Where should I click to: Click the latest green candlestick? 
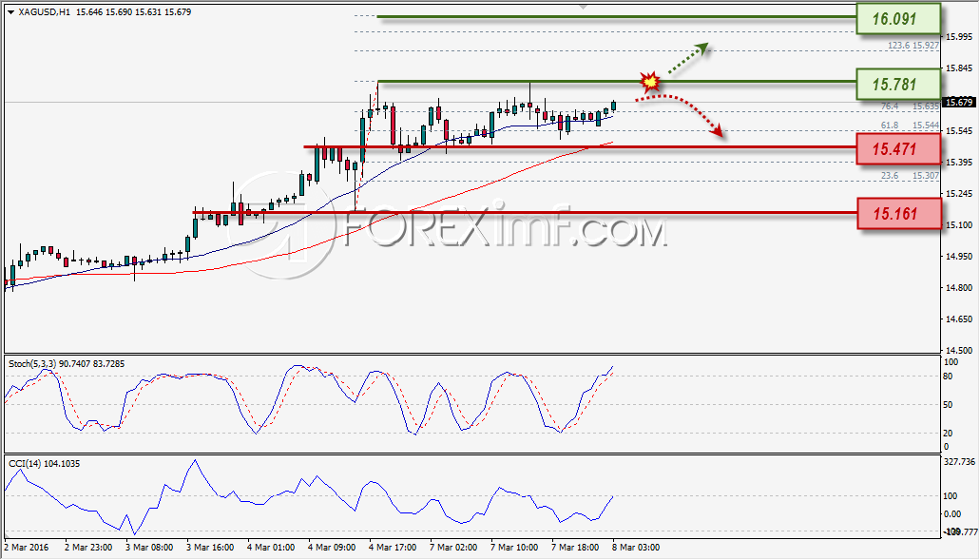[614, 106]
